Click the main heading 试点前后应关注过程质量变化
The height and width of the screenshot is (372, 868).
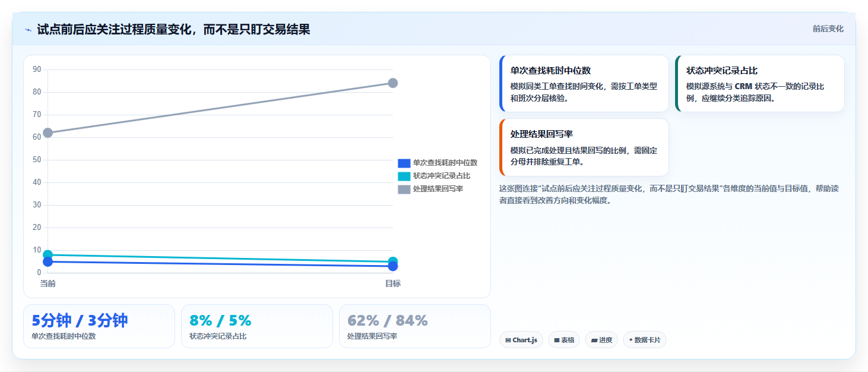(173, 29)
